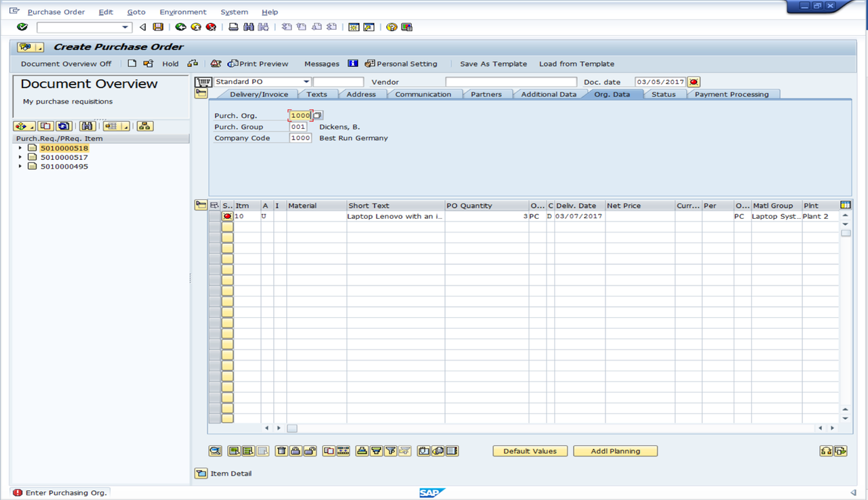Click the Addl Planning button
This screenshot has width=868, height=500.
tap(615, 451)
